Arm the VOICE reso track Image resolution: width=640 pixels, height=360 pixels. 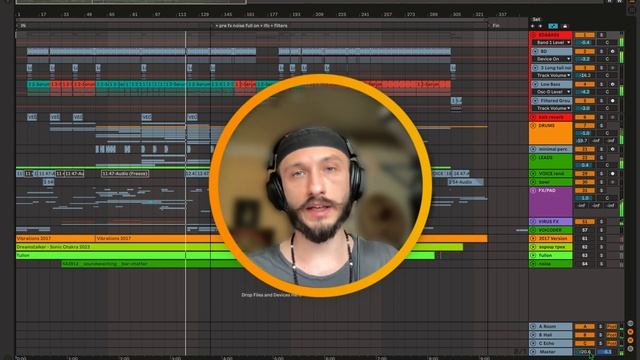click(612, 173)
